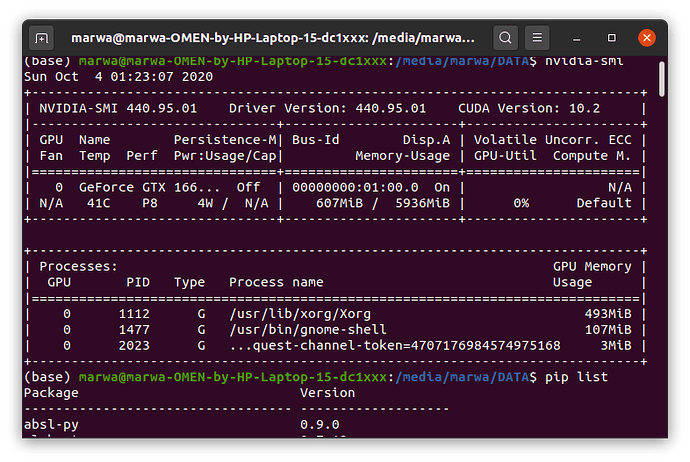
Task: Click PID 2023 in process list
Action: 142,344
